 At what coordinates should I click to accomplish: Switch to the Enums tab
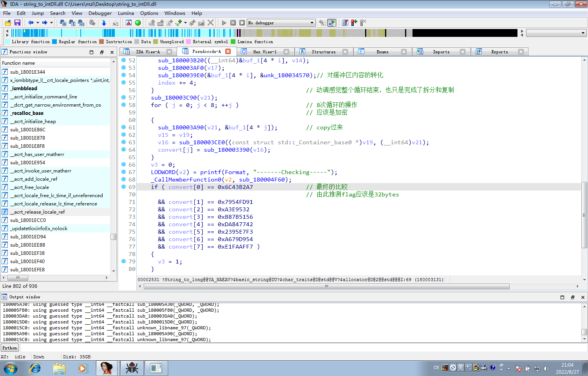(382, 52)
